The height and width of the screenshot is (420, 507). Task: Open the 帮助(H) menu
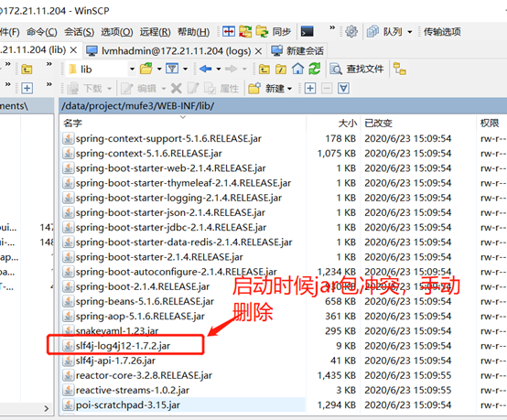(x=194, y=32)
